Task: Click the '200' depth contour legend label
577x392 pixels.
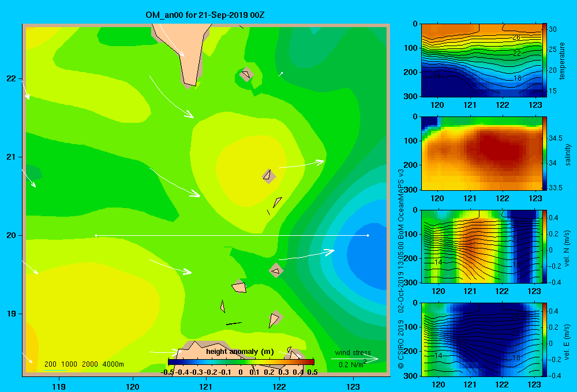Action: pos(50,364)
